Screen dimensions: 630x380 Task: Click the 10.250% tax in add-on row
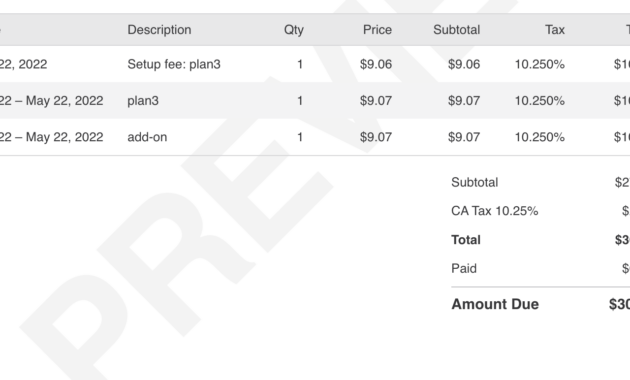(x=540, y=137)
